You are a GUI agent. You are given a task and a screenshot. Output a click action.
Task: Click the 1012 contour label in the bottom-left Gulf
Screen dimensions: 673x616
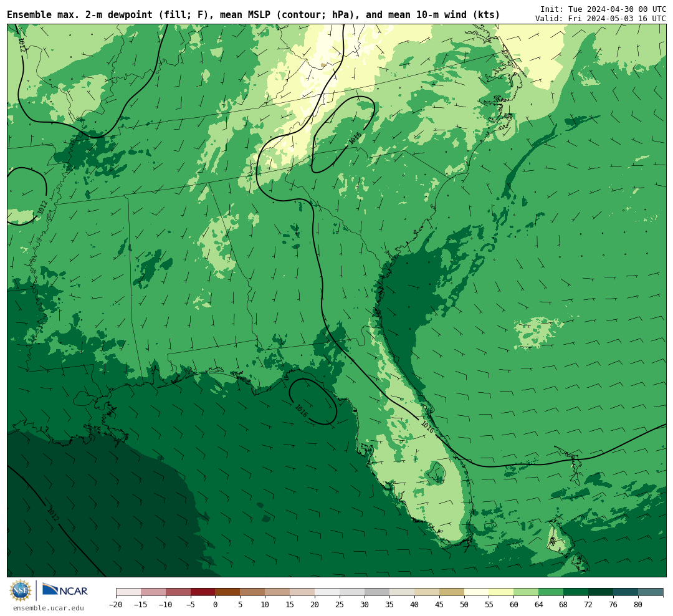[53, 514]
